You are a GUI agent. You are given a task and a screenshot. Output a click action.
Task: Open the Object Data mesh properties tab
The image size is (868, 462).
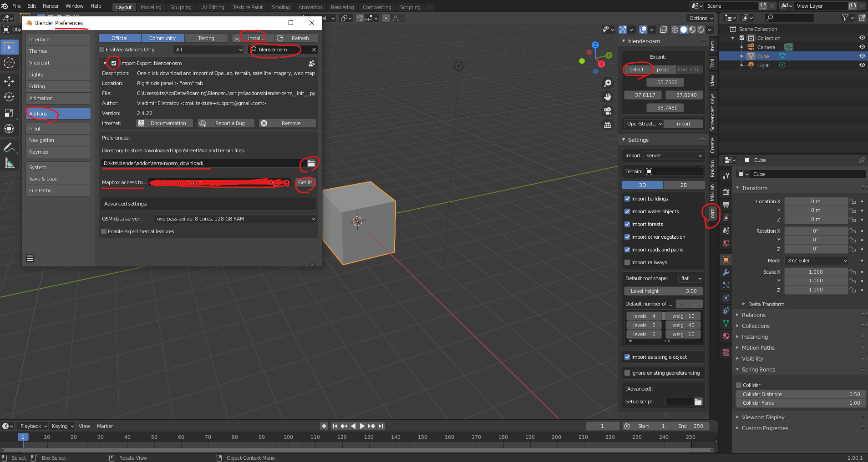[726, 323]
